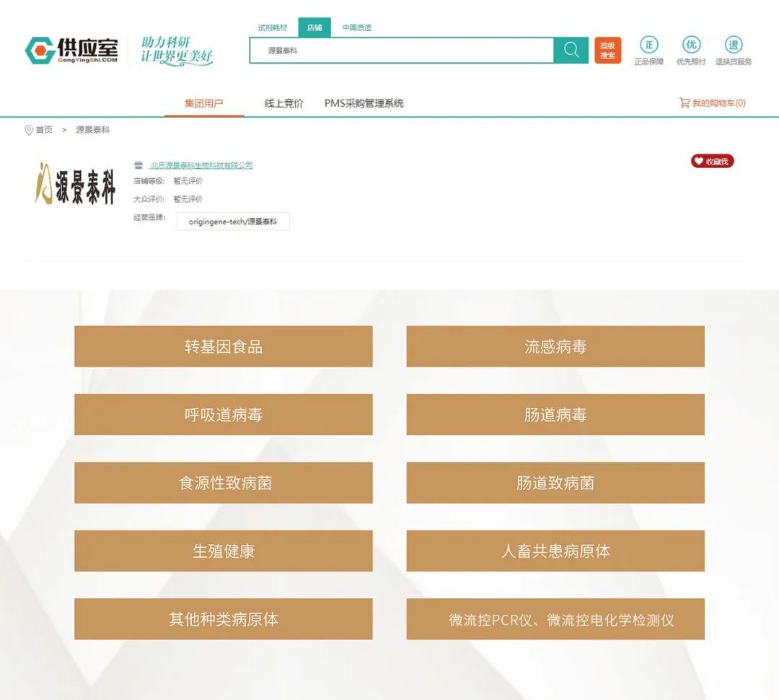779x700 pixels.
Task: Focus the search box containing 源景泰科
Action: (x=402, y=51)
